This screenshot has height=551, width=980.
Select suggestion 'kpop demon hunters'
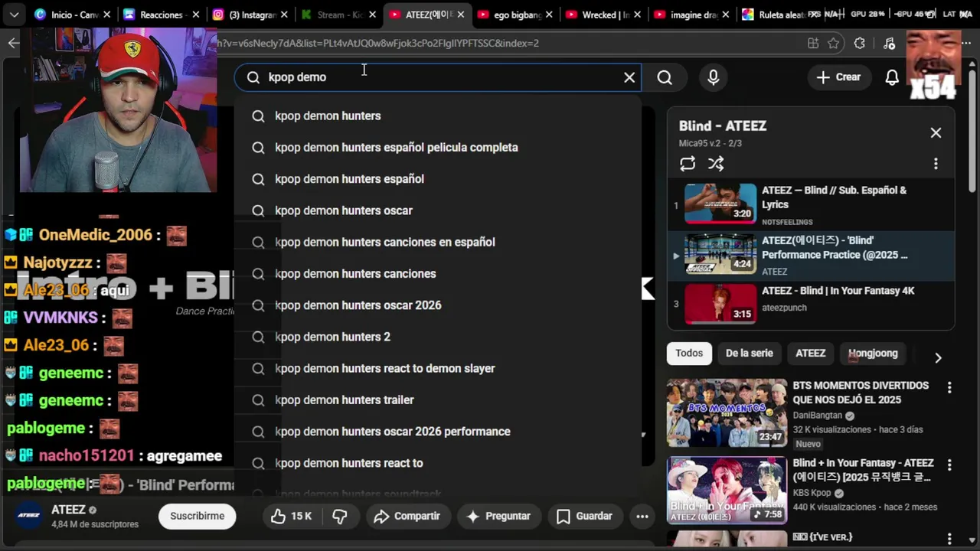pos(437,116)
